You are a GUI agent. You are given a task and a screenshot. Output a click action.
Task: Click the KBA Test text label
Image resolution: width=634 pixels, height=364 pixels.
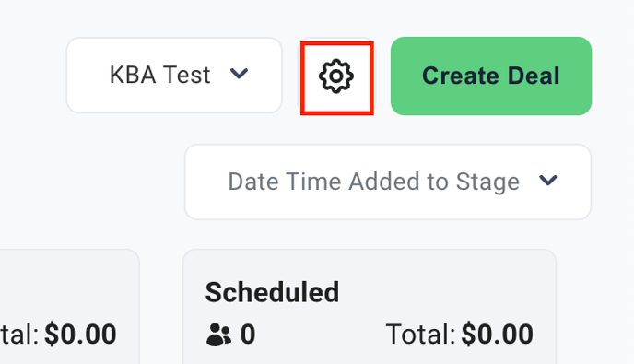(x=159, y=76)
